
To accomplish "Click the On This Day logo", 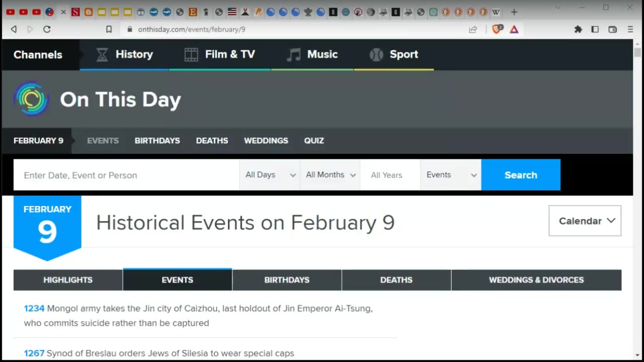I will 97,99.
